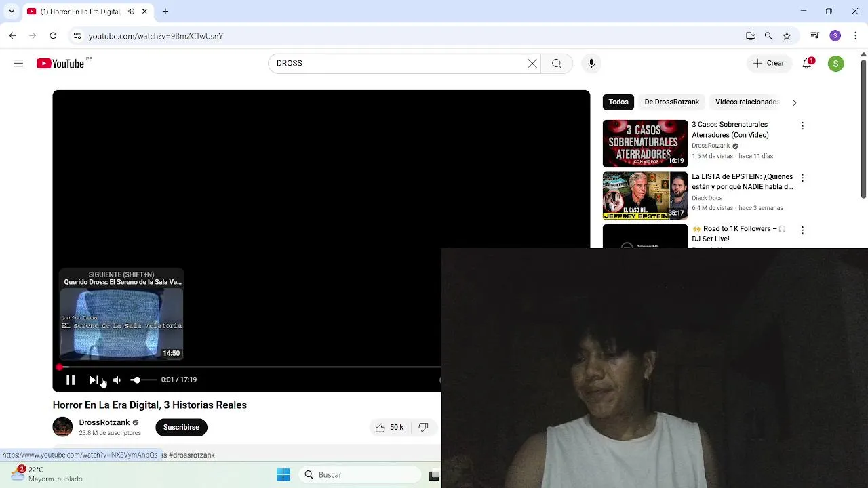Open the YouTube notifications bell
Image resolution: width=868 pixels, height=488 pixels.
[807, 63]
